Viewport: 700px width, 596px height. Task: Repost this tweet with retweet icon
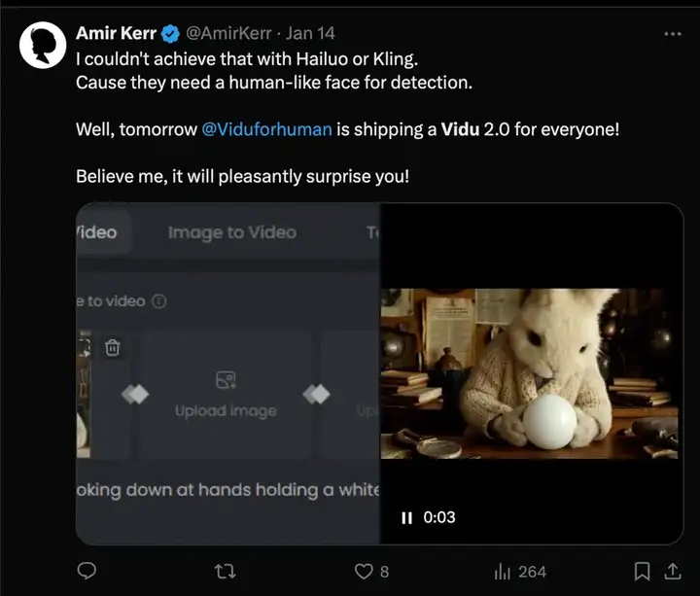pos(225,572)
